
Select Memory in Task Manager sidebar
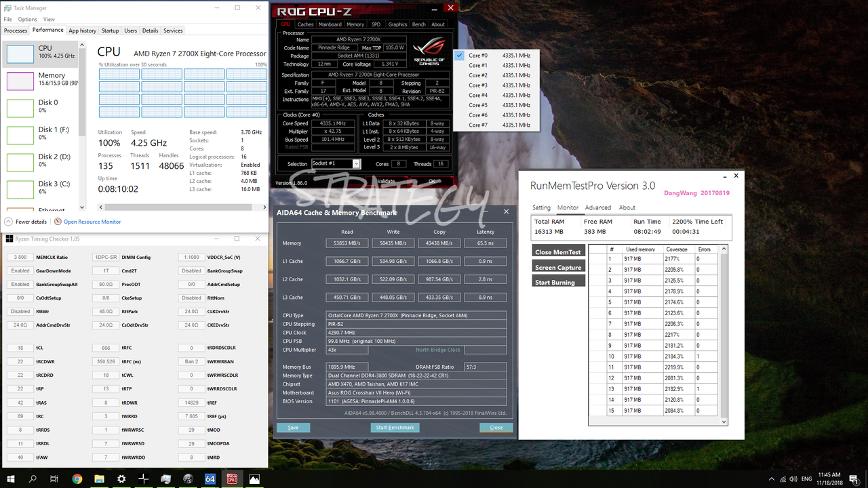pos(41,81)
